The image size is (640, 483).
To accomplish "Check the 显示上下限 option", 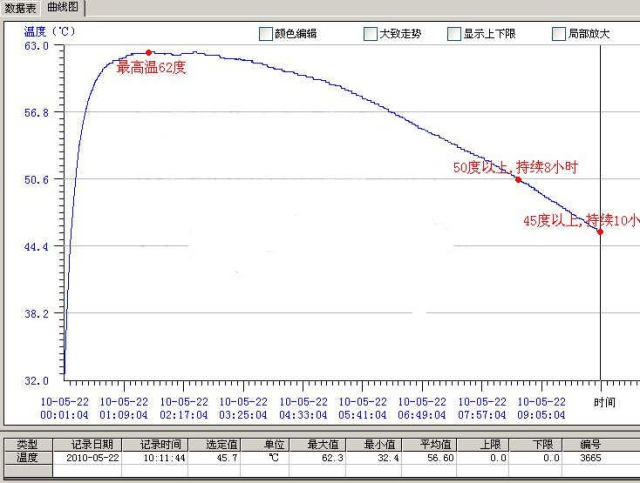I will tap(453, 33).
